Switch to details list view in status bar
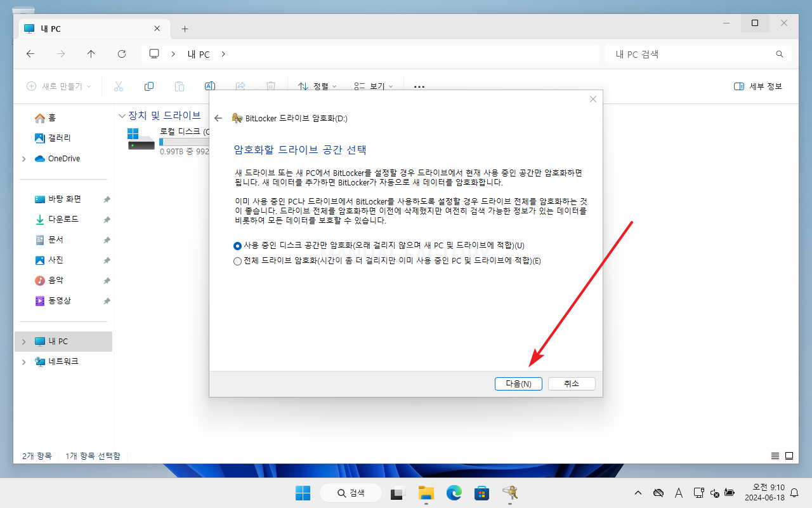 click(775, 456)
